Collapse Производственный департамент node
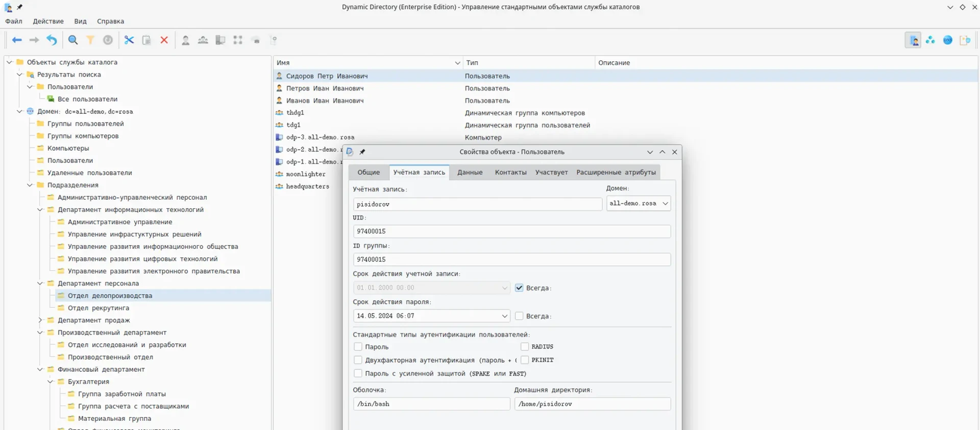This screenshot has height=430, width=980. click(x=40, y=332)
